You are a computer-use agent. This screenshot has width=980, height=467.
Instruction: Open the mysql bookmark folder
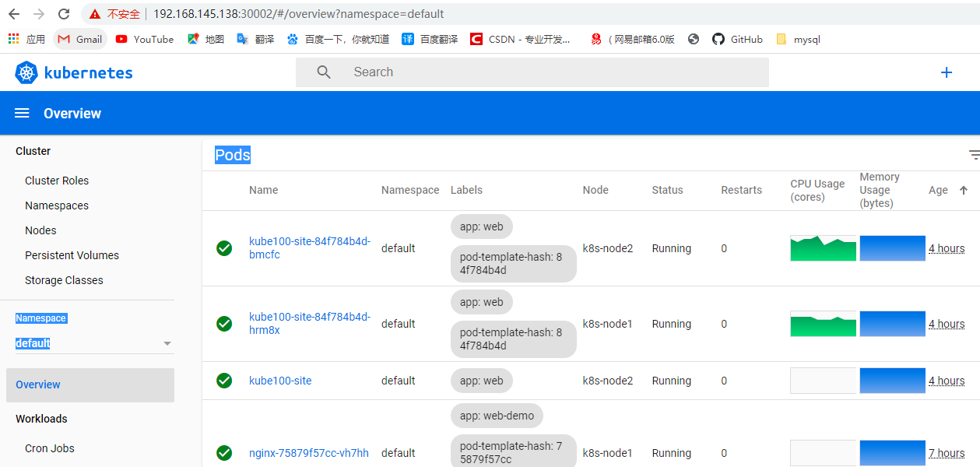798,39
